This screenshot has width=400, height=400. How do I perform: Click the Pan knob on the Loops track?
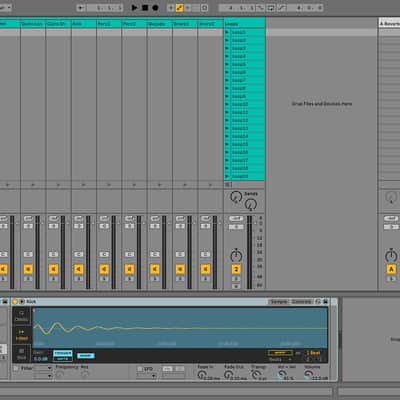(x=236, y=256)
